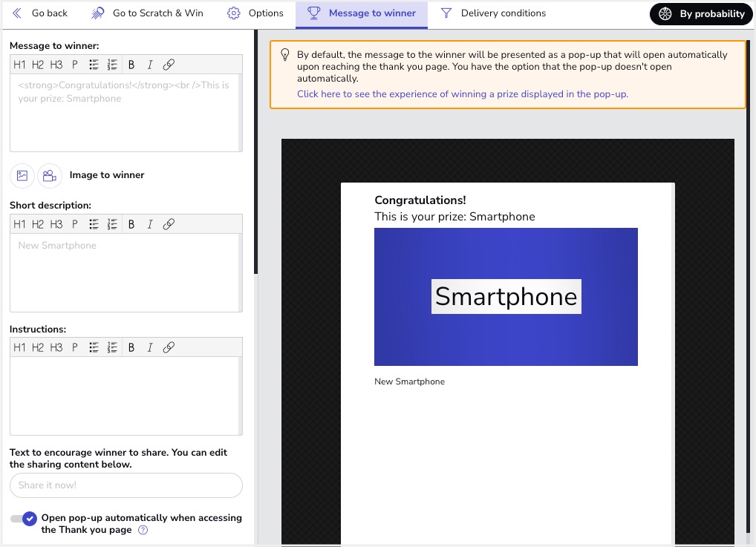756x547 pixels.
Task: Apply H2 heading in Instructions toolbar
Action: click(x=38, y=347)
